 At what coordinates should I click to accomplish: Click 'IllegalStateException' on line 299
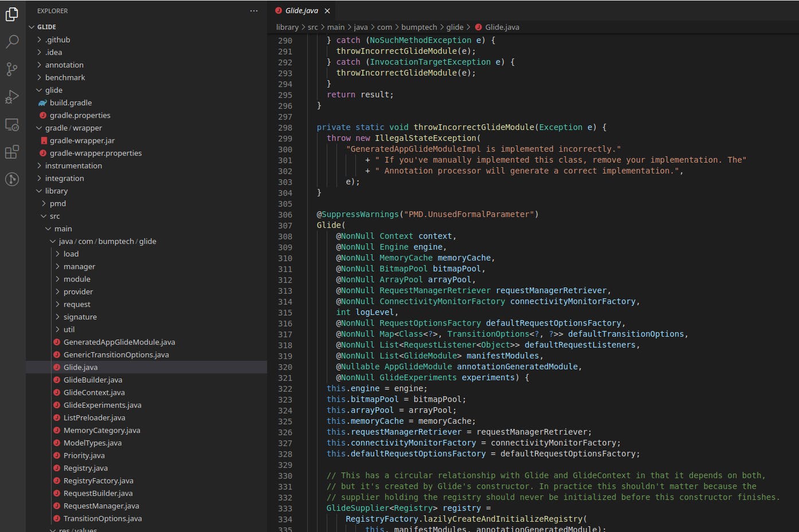tap(426, 138)
